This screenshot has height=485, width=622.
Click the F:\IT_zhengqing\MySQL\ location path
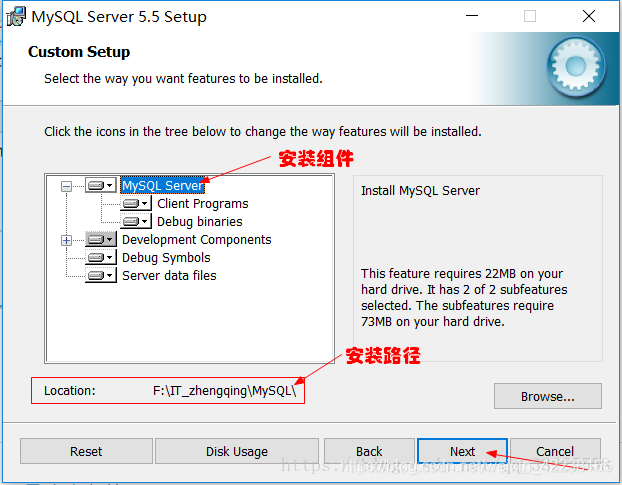coord(225,391)
